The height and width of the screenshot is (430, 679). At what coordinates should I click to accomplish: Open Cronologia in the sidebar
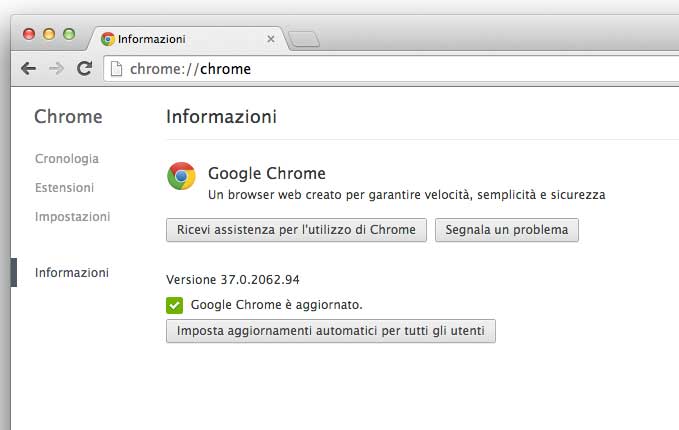tap(66, 158)
